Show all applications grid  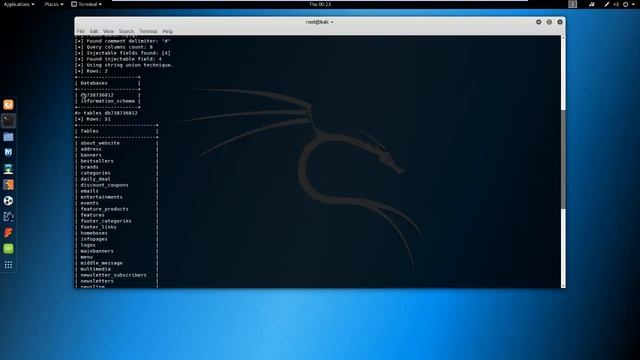coord(8,265)
